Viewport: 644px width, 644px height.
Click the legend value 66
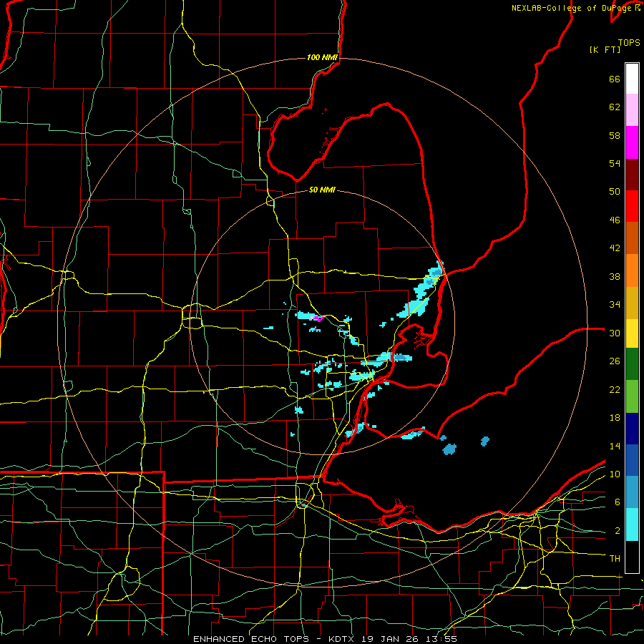click(615, 79)
